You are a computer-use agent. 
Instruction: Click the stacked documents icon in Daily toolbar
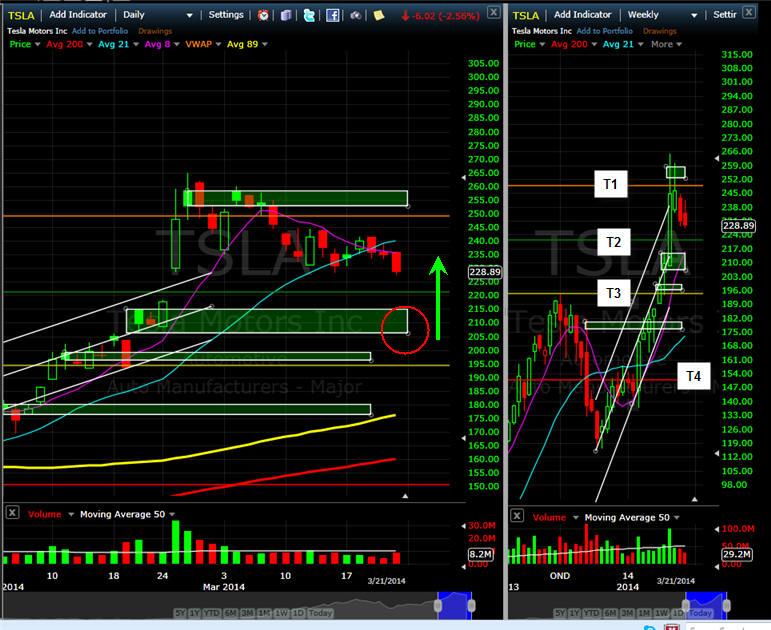coord(286,15)
